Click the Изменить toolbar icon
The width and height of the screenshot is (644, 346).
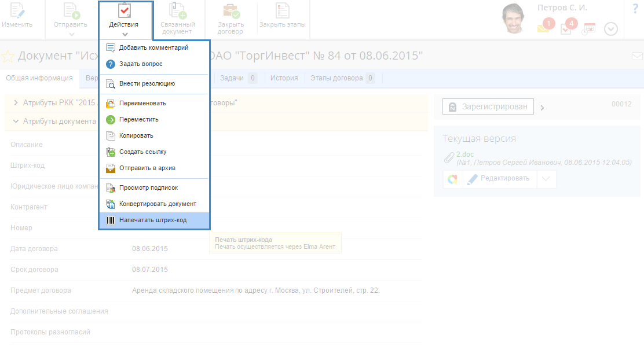click(17, 10)
